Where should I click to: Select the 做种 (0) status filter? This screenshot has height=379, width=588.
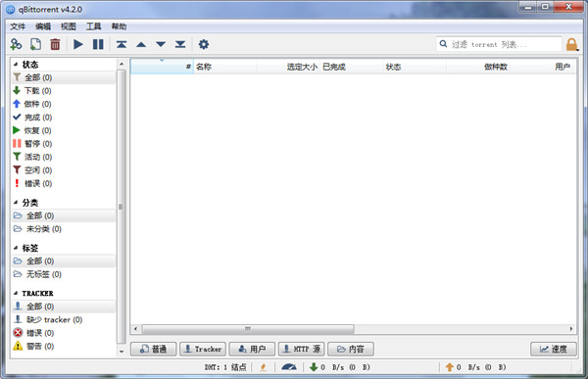(64, 104)
